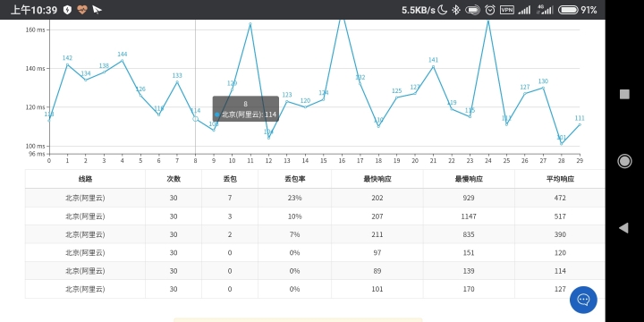Click the chart data point labeled 141

pyautogui.click(x=433, y=66)
